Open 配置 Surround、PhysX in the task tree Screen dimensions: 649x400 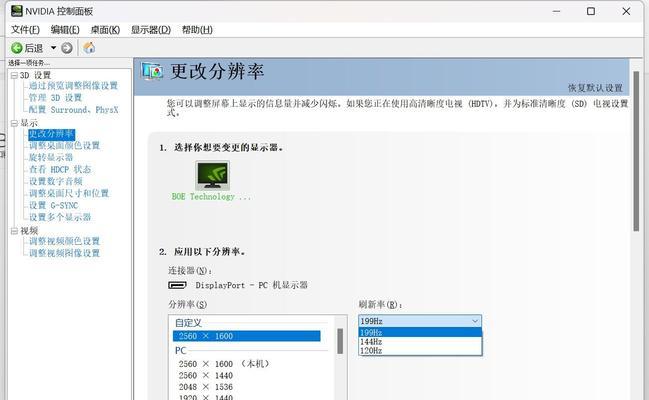coord(73,110)
